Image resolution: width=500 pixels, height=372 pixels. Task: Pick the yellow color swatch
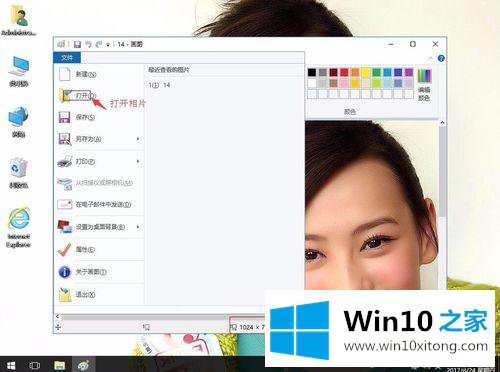(x=366, y=72)
